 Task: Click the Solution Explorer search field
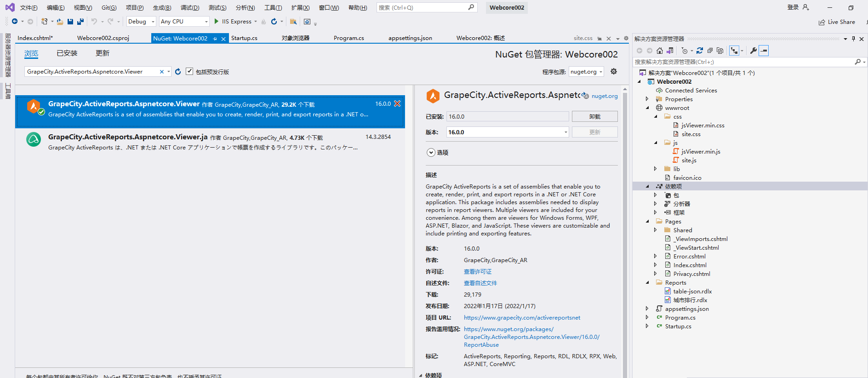point(743,62)
